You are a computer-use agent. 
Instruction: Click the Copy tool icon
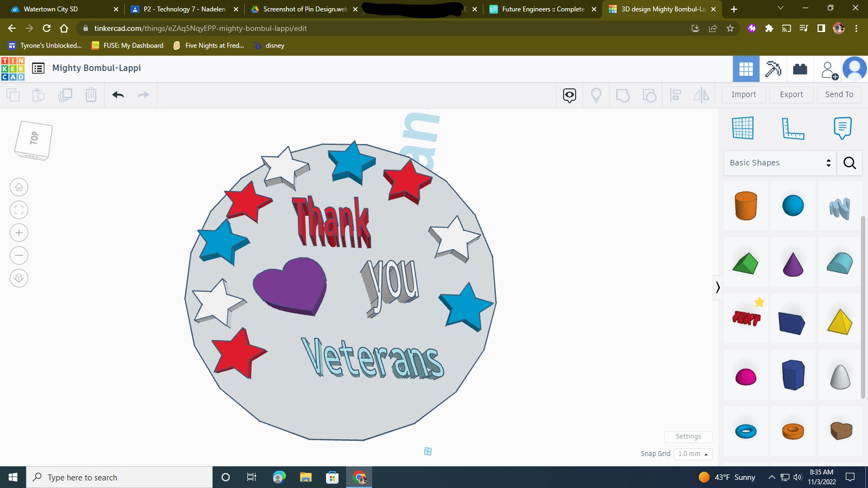[13, 95]
